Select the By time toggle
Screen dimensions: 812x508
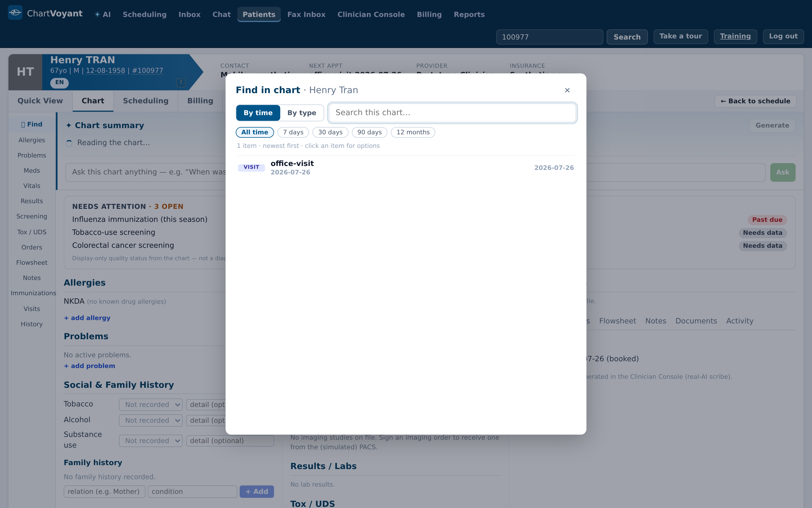pos(258,113)
